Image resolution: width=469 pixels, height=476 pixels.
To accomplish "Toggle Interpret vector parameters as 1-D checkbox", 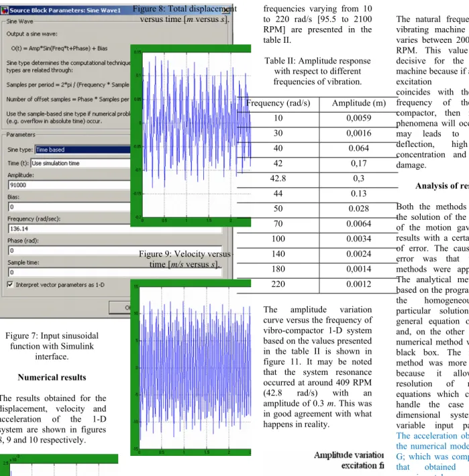I will pos(10,284).
